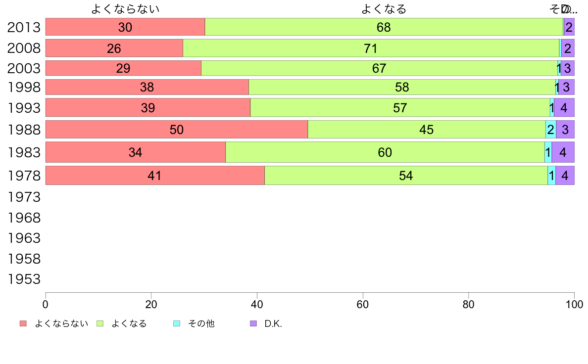Viewport: 588px width, 364px height.
Task: Click the red よくならない legend swatch
Action: tap(23, 323)
